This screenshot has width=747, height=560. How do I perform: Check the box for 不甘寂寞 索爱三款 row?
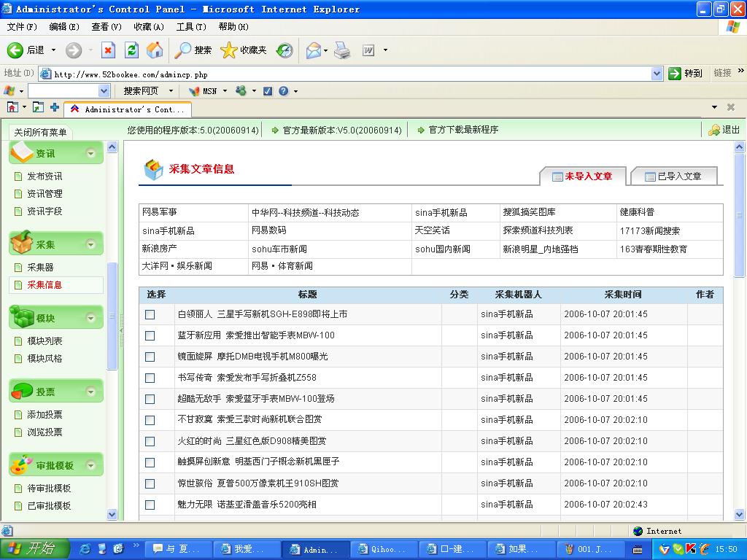click(150, 420)
